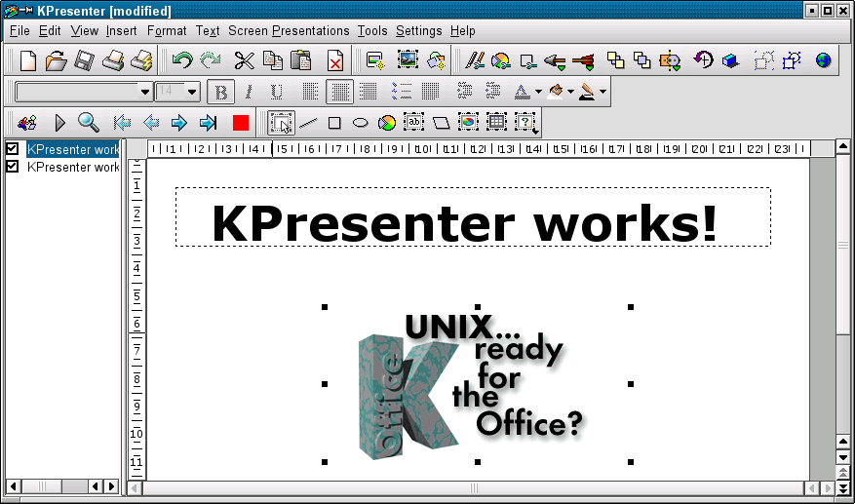Image resolution: width=855 pixels, height=504 pixels.
Task: Jump to last slide arrow-with-bar icon
Action: [x=208, y=123]
